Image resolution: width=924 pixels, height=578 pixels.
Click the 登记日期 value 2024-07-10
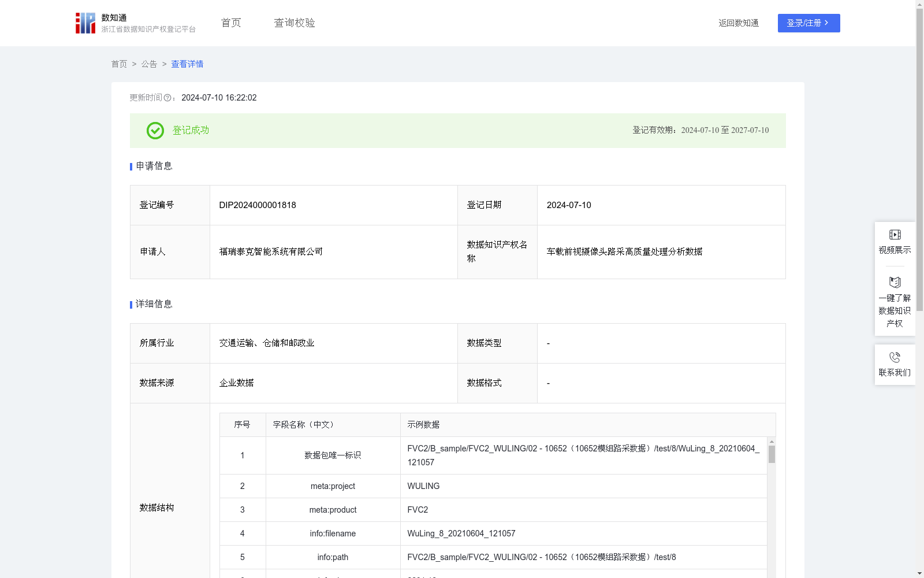[x=569, y=205]
